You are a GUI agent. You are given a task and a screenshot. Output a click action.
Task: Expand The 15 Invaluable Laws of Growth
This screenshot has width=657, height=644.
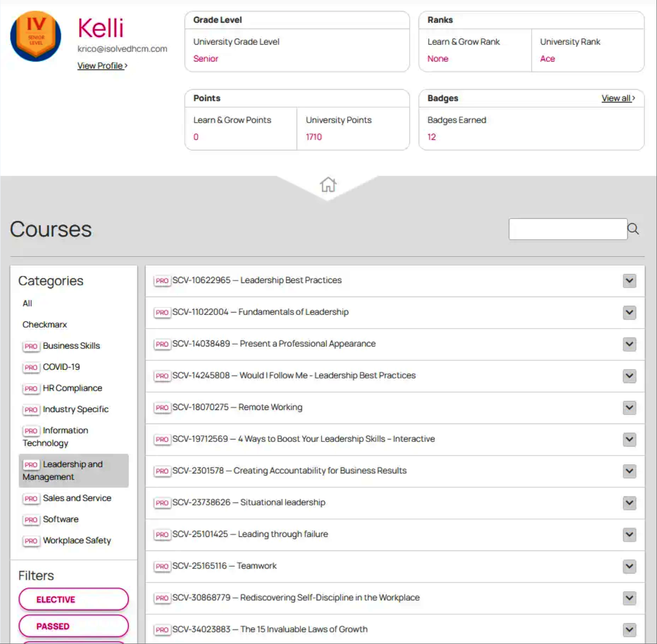coord(629,629)
